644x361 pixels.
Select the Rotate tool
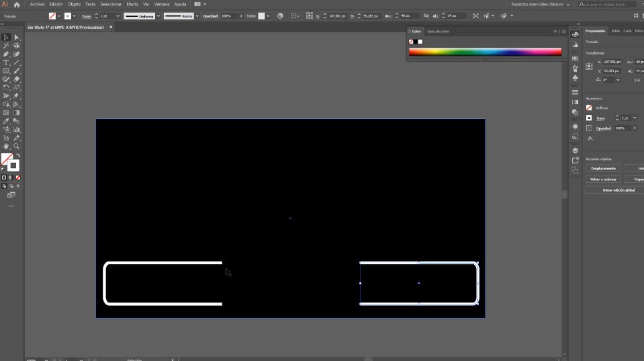click(6, 87)
